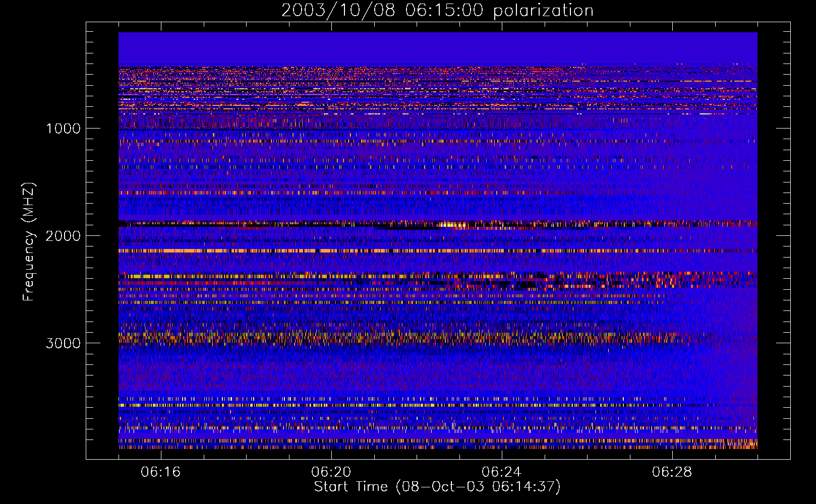The width and height of the screenshot is (816, 504).
Task: Click the 'Start Time (08-Oct-03 06:14:37)' label
Action: pos(437,487)
